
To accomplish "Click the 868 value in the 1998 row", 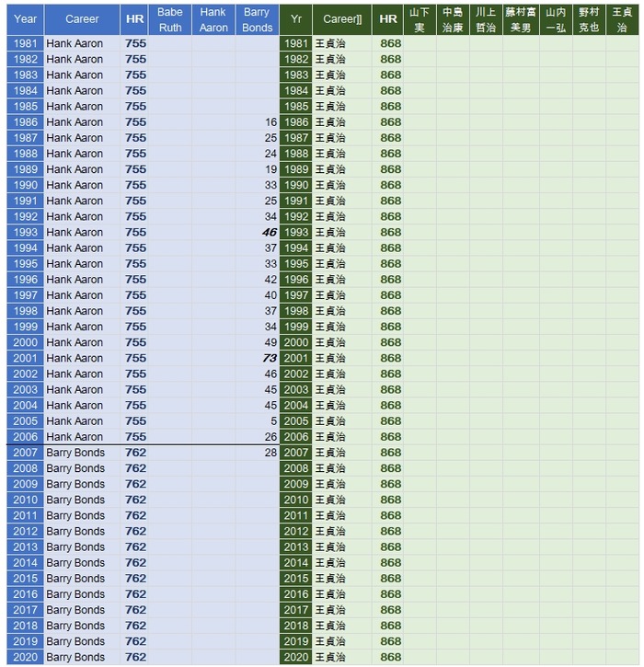I will point(390,311).
